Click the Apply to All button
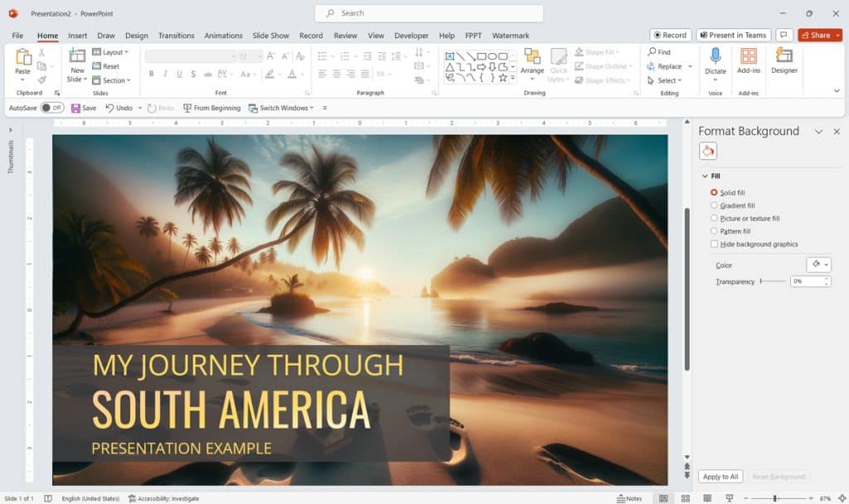Image resolution: width=849 pixels, height=504 pixels. (720, 476)
